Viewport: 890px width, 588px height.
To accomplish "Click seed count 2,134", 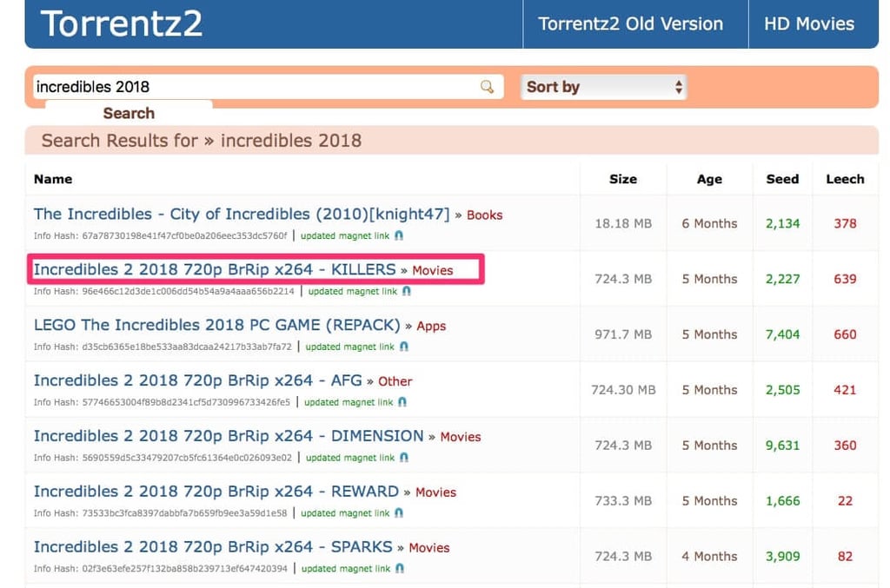I will click(782, 223).
